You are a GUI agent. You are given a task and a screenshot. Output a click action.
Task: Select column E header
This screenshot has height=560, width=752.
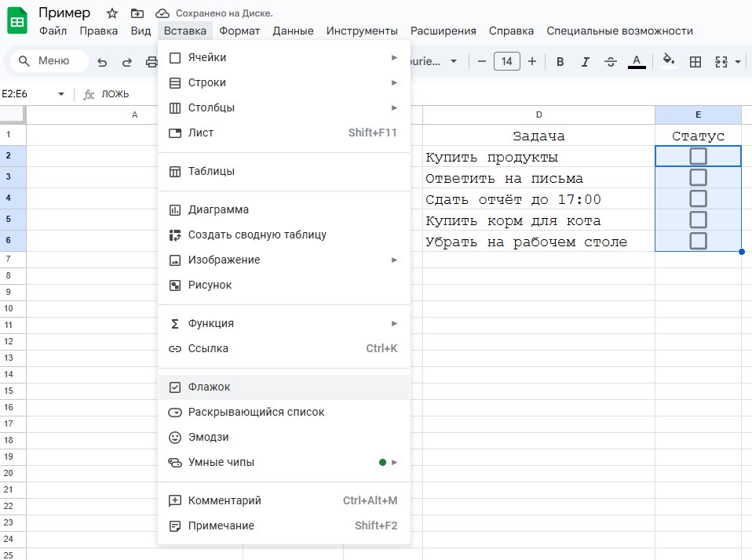pyautogui.click(x=698, y=115)
